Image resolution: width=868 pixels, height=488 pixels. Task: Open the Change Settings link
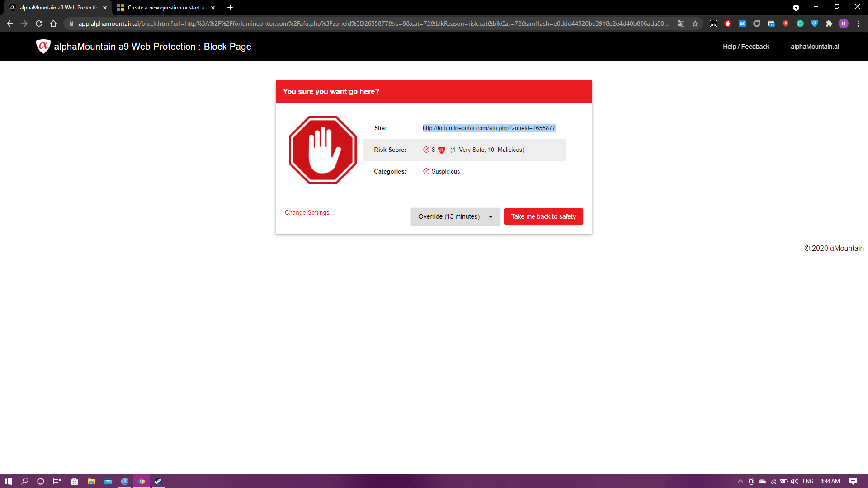coord(307,212)
